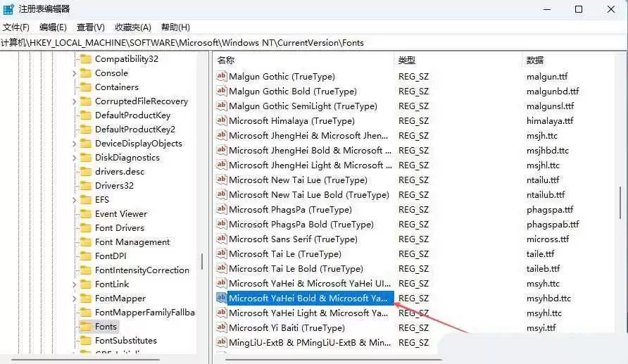
Task: Open the 编辑(E) menu
Action: (x=53, y=27)
